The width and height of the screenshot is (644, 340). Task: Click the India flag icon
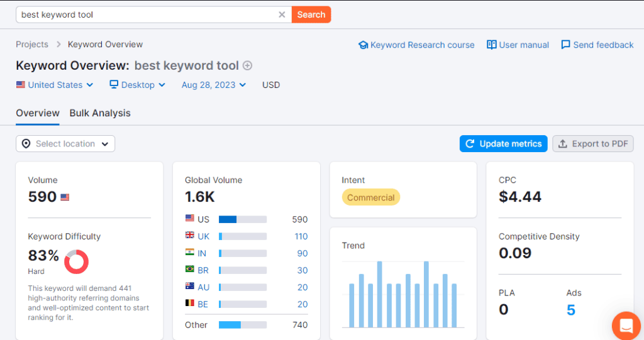(x=190, y=252)
